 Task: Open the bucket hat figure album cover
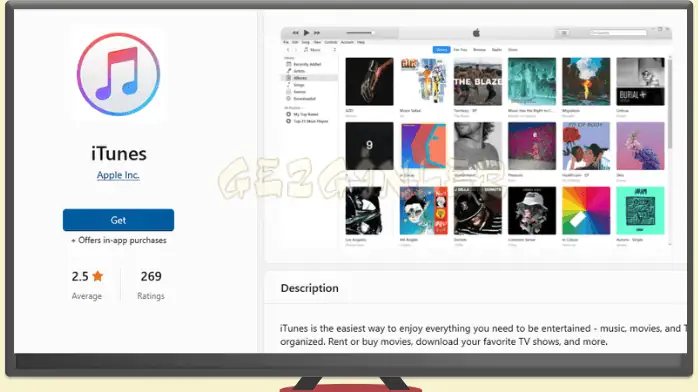tap(532, 210)
